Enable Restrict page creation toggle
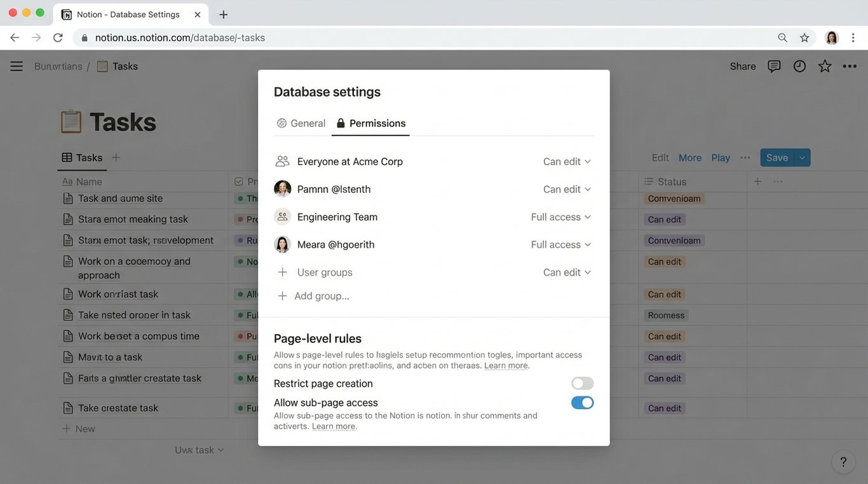This screenshot has height=484, width=868. 582,383
